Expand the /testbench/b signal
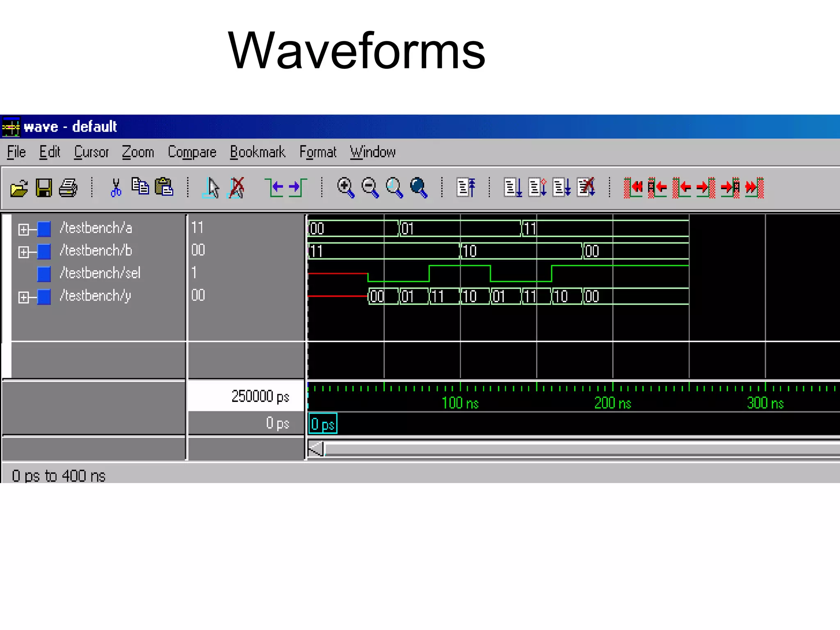Image resolution: width=840 pixels, height=630 pixels. (23, 252)
